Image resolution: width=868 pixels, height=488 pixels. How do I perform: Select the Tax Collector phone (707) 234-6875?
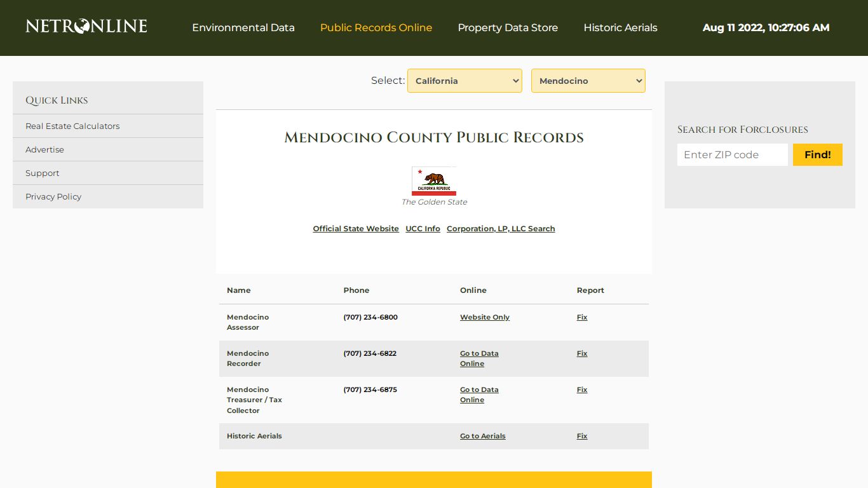pos(370,390)
